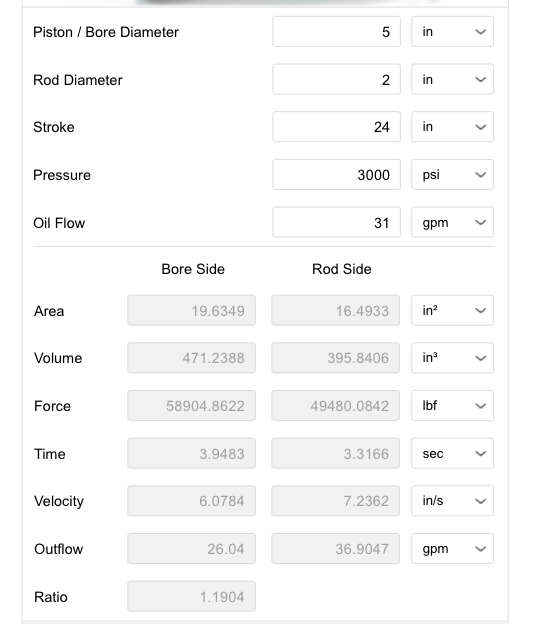The height and width of the screenshot is (624, 547).
Task: Open the Area in² unit dropdown
Action: (x=452, y=310)
